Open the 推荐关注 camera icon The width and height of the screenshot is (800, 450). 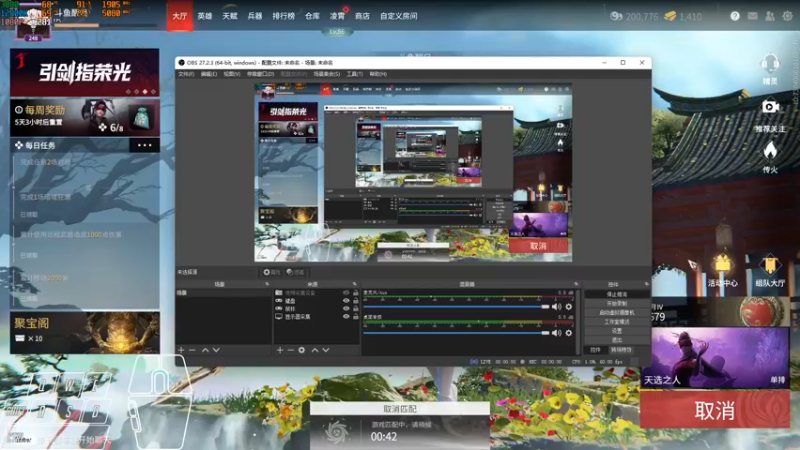click(770, 107)
